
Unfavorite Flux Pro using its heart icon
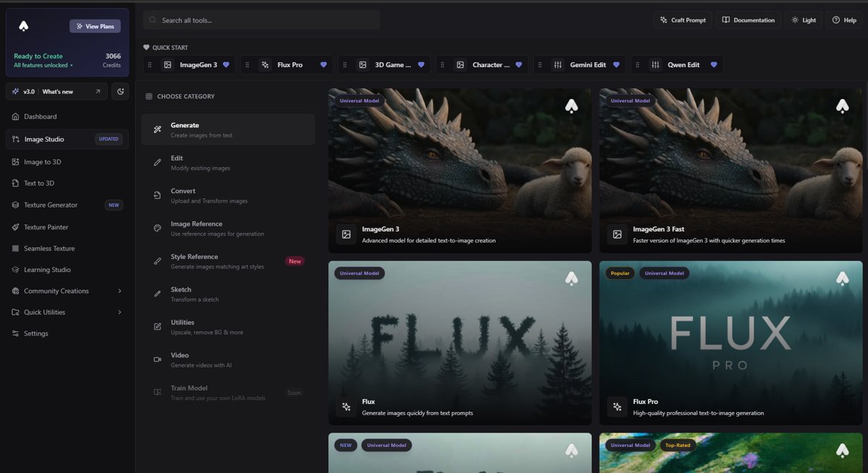(x=323, y=65)
